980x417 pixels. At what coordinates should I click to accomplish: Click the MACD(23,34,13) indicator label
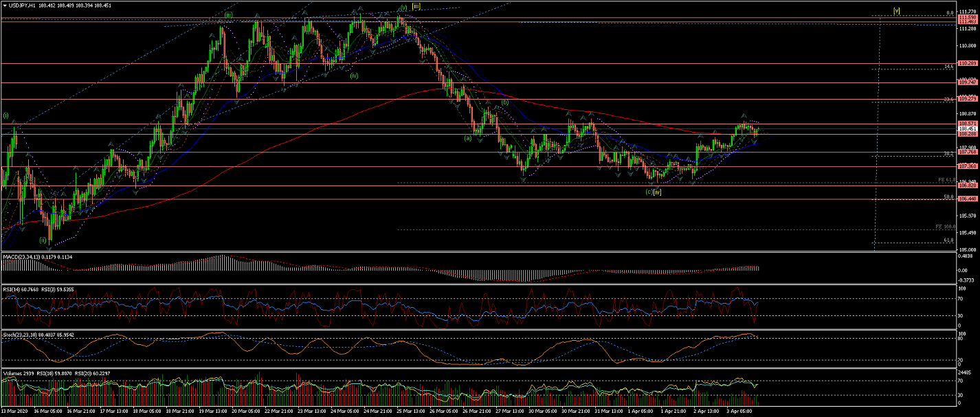21,257
